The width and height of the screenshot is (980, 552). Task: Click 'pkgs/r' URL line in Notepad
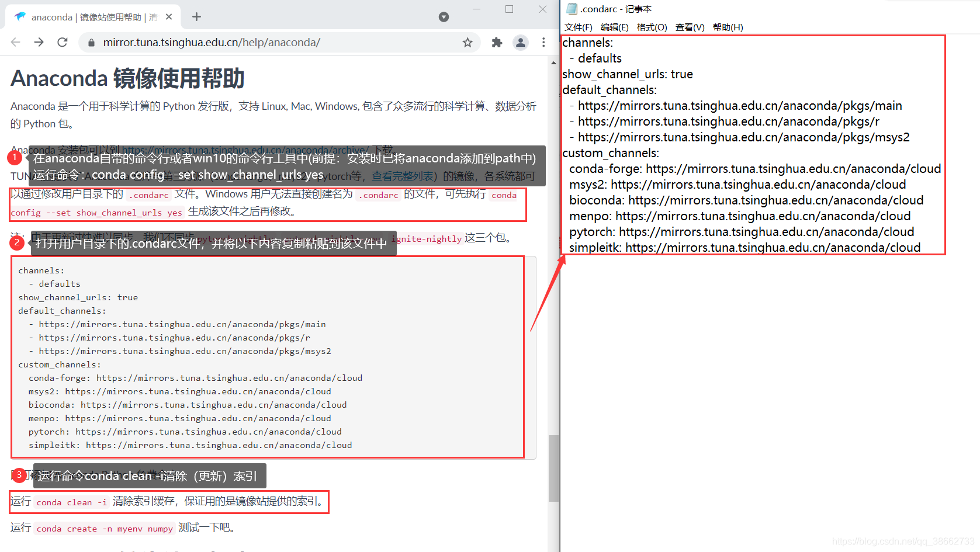click(725, 121)
